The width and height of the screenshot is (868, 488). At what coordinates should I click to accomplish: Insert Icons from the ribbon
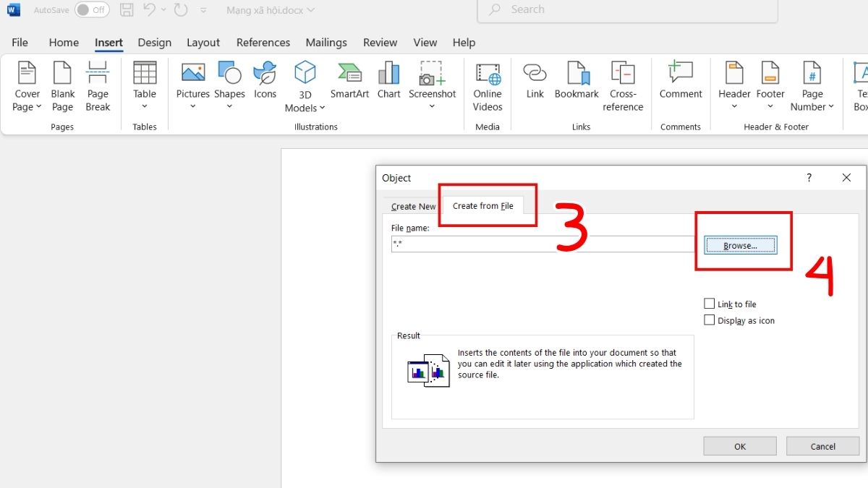tap(265, 80)
